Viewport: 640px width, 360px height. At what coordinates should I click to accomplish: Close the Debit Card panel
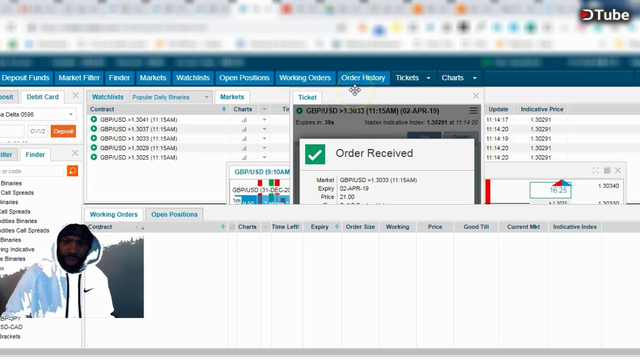tap(76, 96)
